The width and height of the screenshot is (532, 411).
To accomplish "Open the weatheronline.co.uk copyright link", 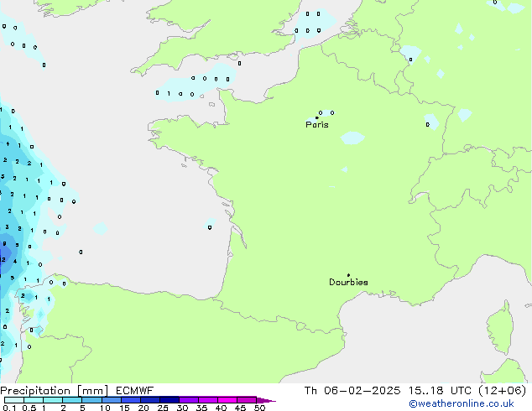I will tap(462, 403).
